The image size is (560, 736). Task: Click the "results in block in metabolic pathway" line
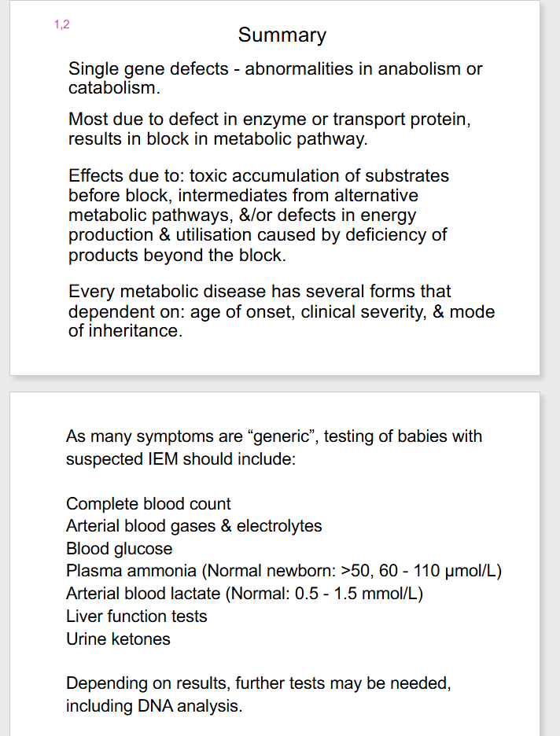218,140
